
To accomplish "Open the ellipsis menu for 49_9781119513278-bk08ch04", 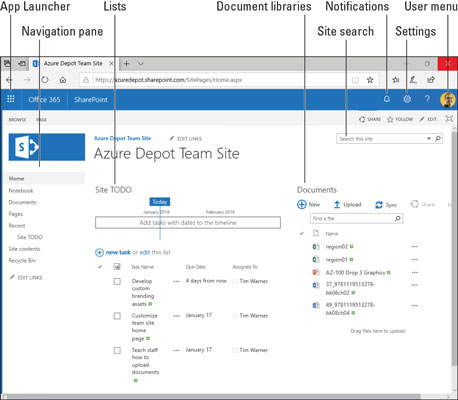I will (415, 305).
